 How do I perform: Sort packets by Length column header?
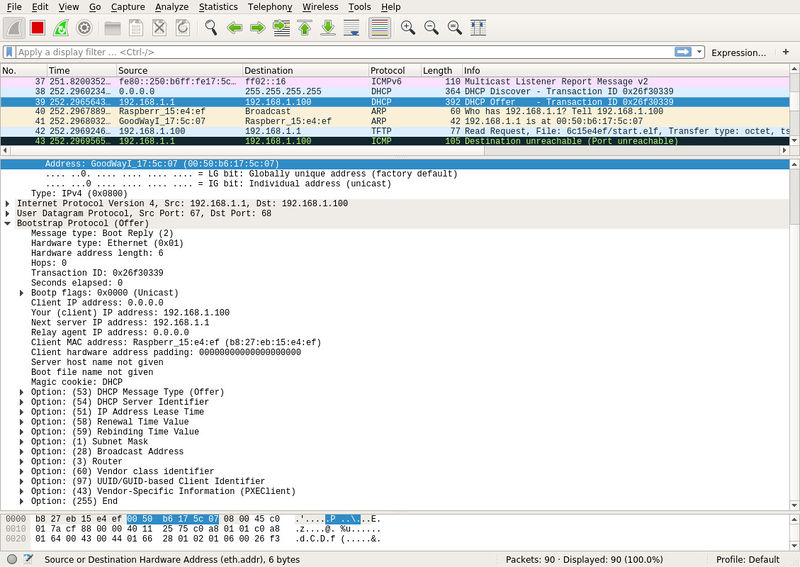441,70
